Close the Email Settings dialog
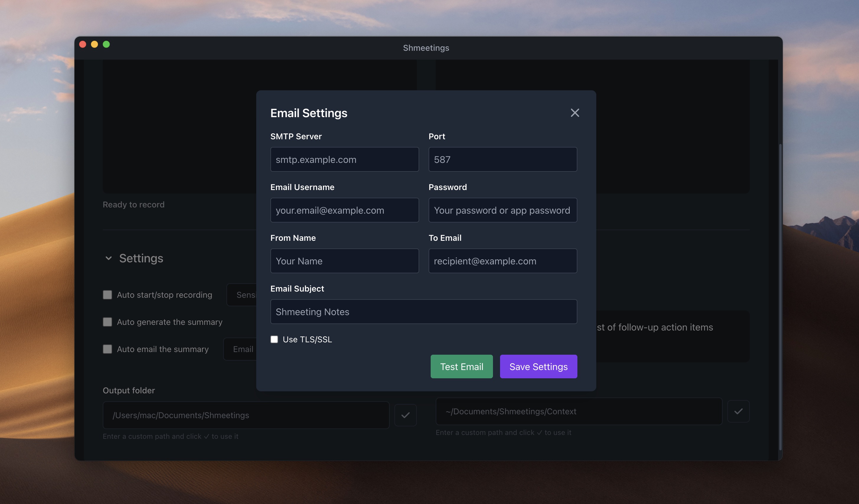 (575, 113)
